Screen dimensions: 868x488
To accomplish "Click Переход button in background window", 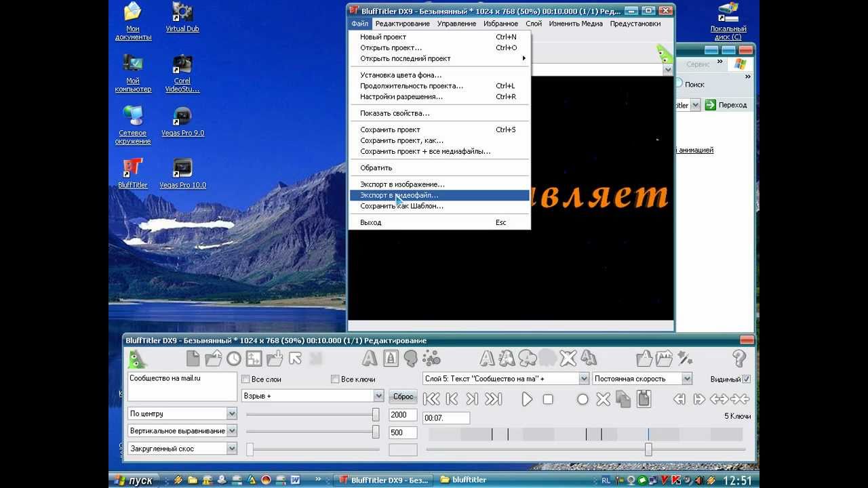I will (726, 105).
